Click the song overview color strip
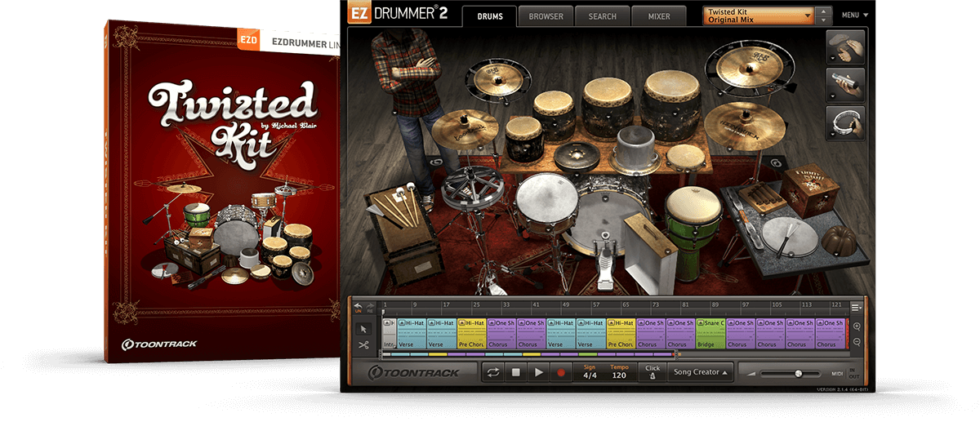 click(x=529, y=354)
